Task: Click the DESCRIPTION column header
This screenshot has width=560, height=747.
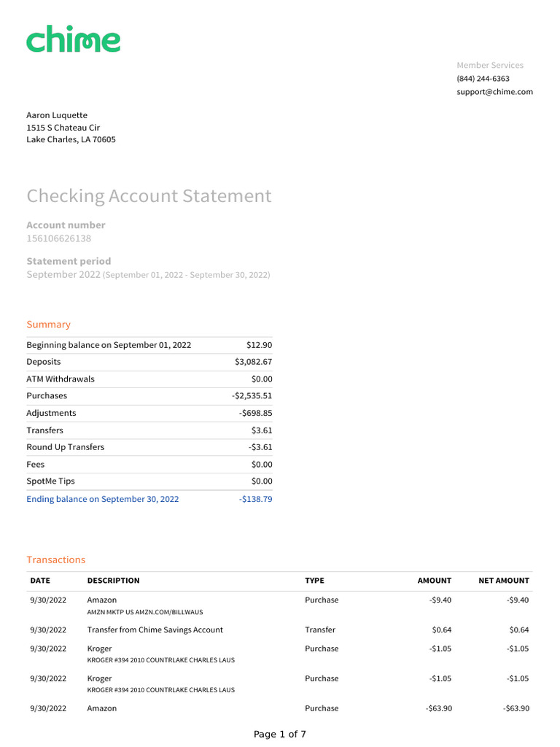Action: click(x=113, y=581)
